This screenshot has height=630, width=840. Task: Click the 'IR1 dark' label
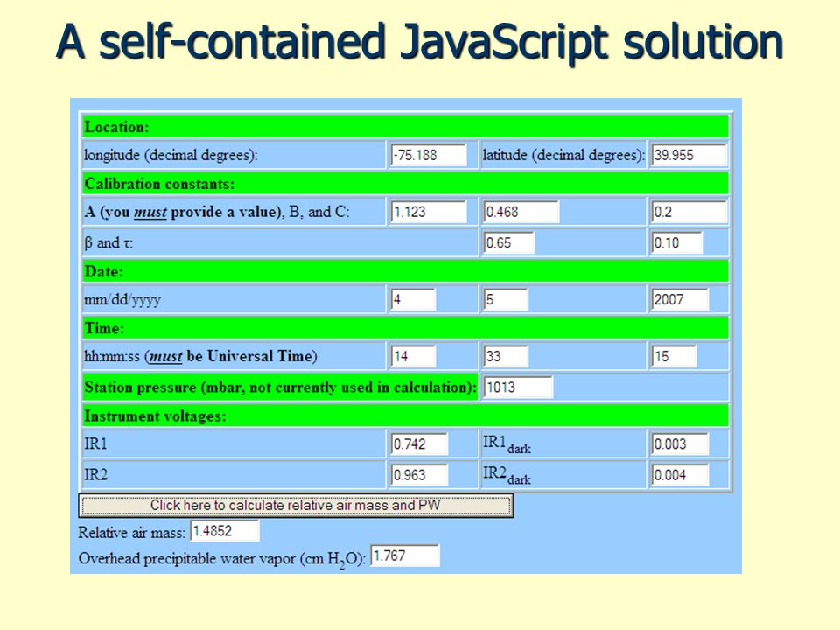coord(507,444)
